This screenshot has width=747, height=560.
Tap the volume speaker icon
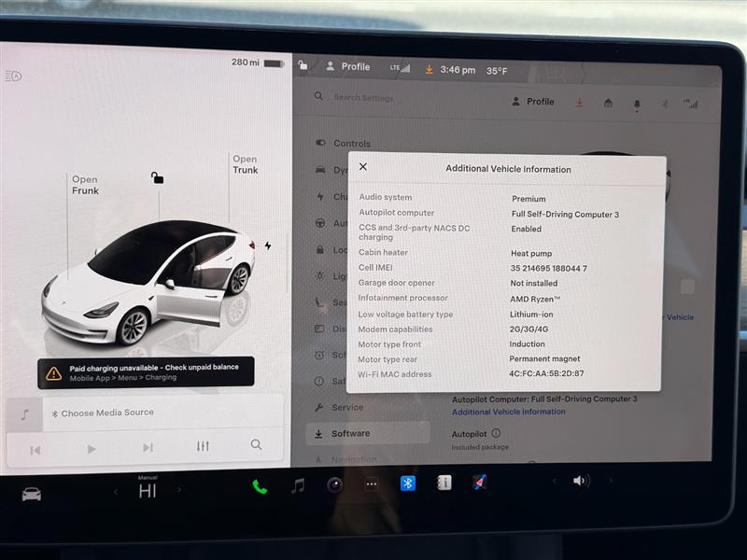pyautogui.click(x=582, y=481)
